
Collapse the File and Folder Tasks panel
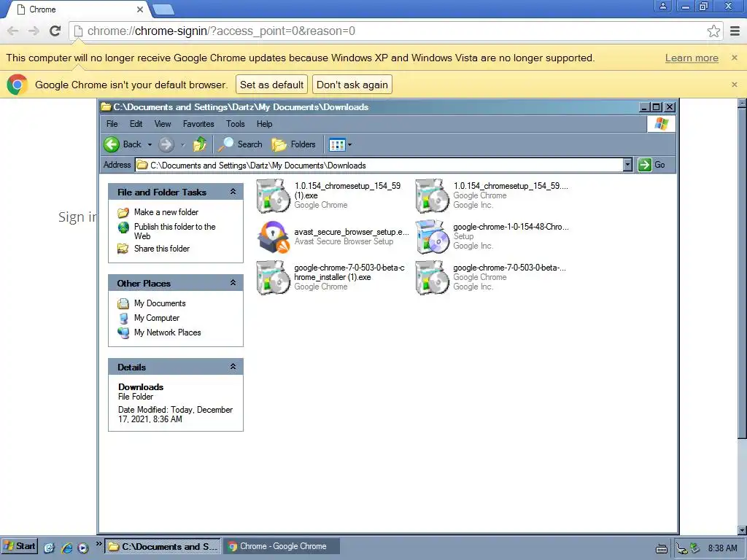click(233, 192)
